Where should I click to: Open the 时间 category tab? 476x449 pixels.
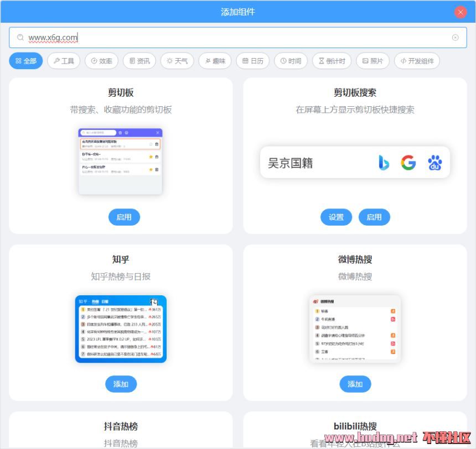click(291, 61)
